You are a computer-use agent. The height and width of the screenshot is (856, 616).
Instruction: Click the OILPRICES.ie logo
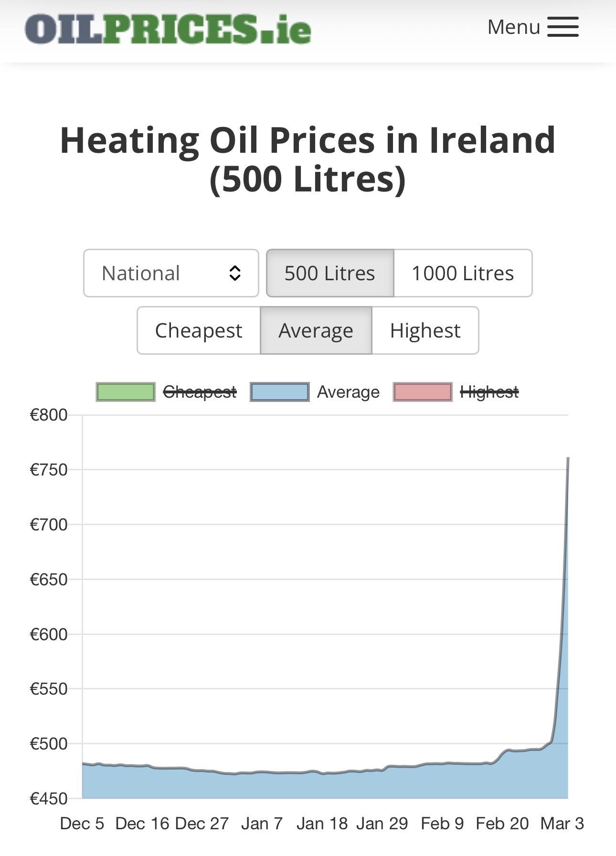coord(168,29)
